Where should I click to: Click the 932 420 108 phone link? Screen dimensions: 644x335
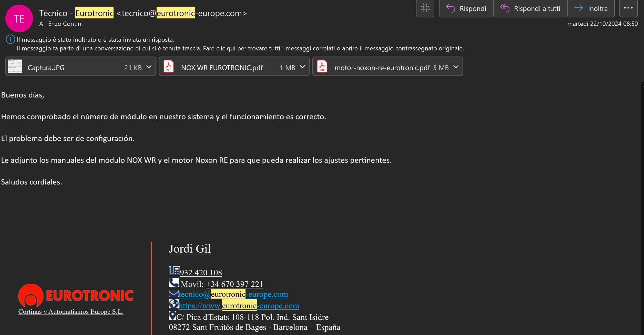point(201,273)
